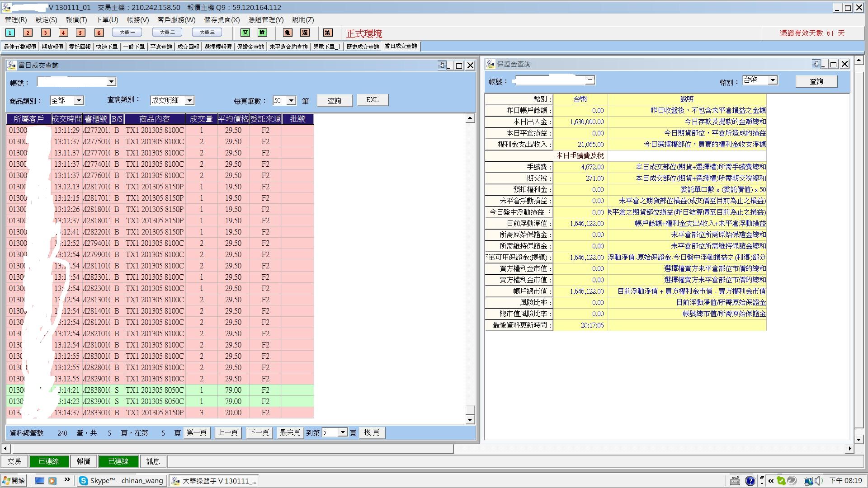
Task: Switch to the 歷史成交查詢 tab
Action: coord(363,47)
